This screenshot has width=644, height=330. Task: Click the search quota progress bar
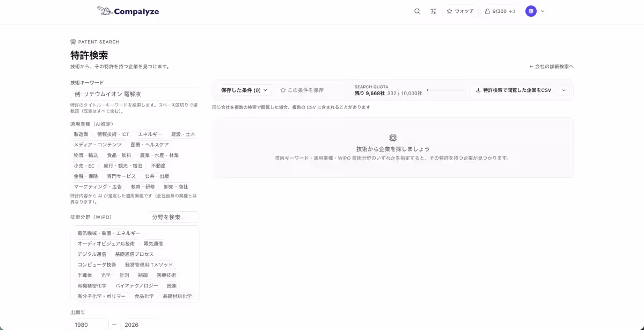coord(447,90)
